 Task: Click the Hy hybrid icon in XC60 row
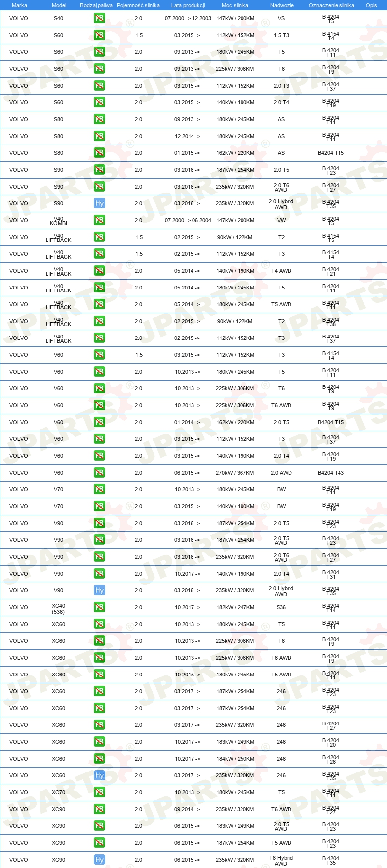click(99, 775)
